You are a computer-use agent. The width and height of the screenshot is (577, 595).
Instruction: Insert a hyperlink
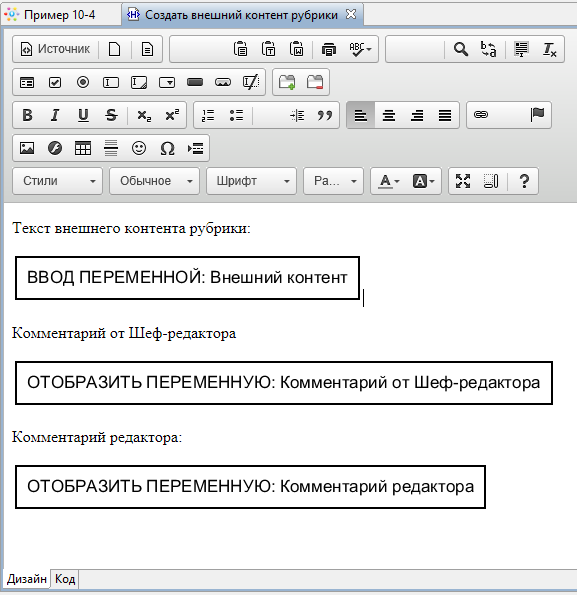click(x=481, y=115)
